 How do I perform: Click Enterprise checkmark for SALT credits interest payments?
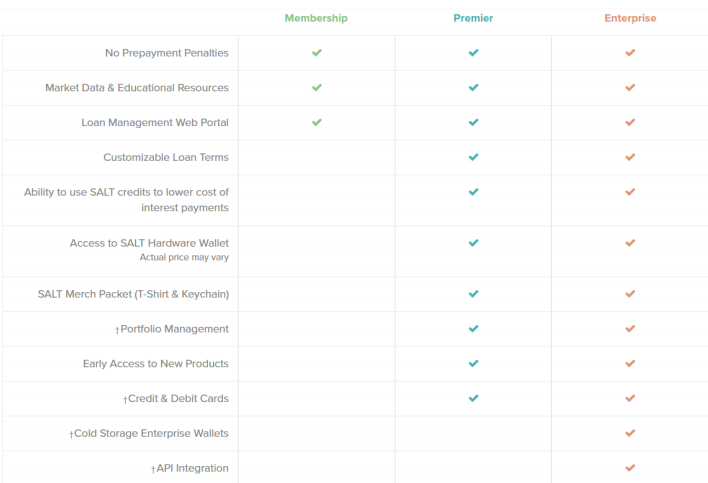(630, 191)
